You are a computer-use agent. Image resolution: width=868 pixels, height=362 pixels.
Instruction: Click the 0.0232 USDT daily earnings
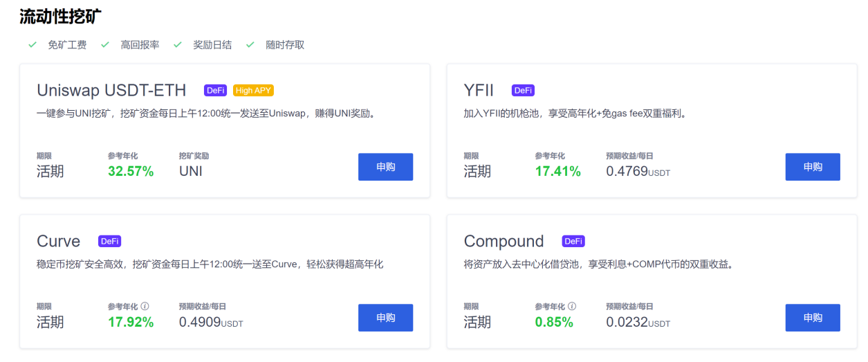(638, 322)
